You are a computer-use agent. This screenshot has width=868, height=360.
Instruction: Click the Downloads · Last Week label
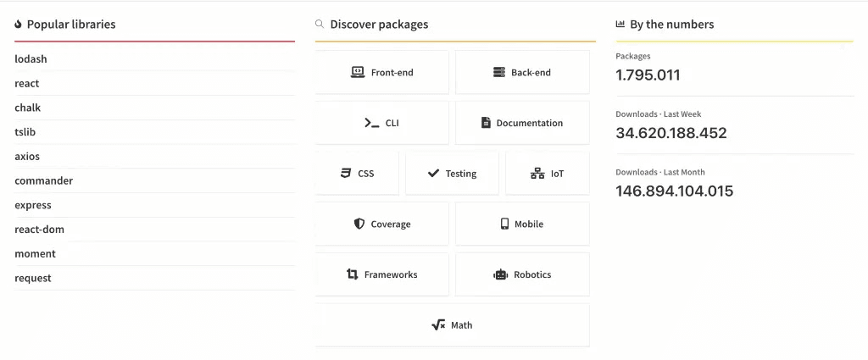point(659,114)
